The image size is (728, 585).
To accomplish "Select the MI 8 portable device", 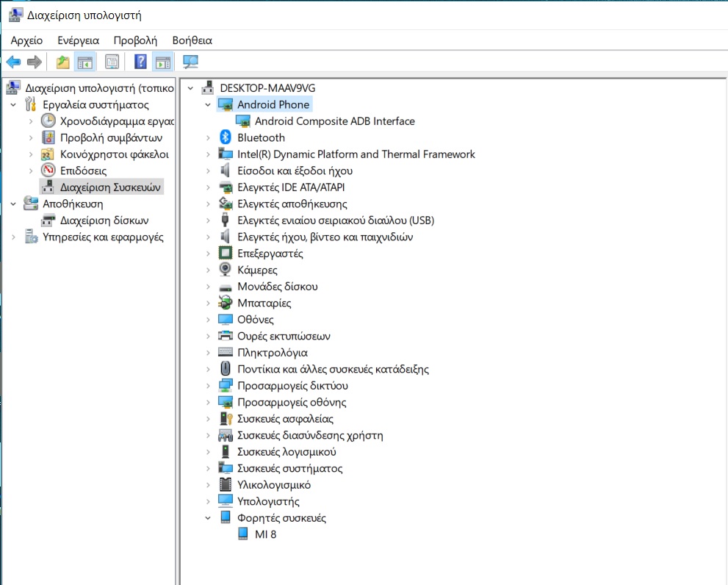I will tap(265, 535).
